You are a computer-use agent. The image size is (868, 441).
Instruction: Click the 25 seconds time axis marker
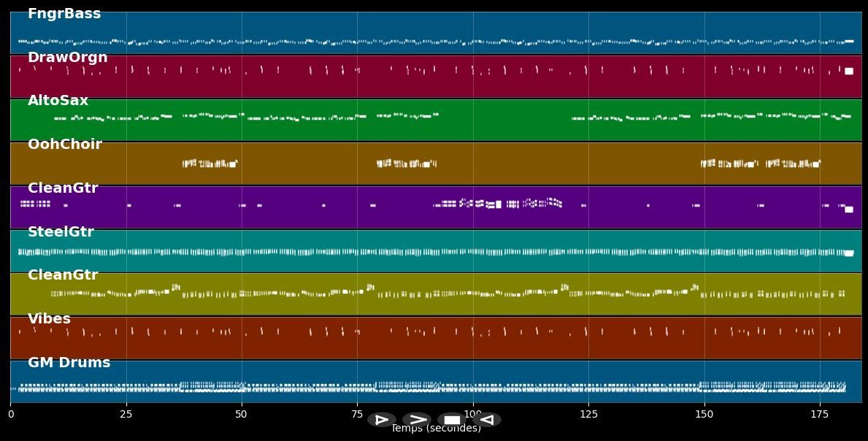[x=126, y=414]
